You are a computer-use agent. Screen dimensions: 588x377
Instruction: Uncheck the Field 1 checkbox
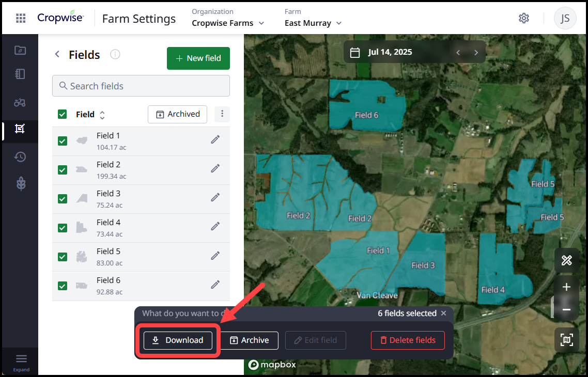[63, 141]
